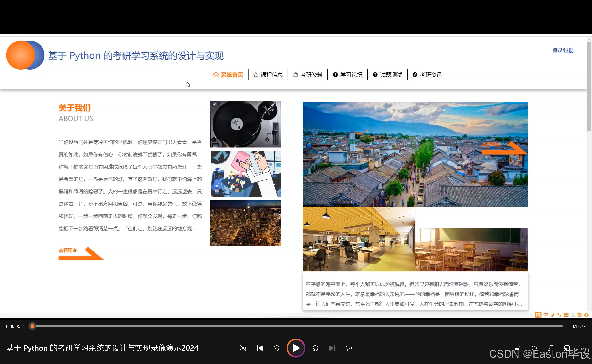Play the video
The width and height of the screenshot is (592, 364).
pyautogui.click(x=296, y=348)
